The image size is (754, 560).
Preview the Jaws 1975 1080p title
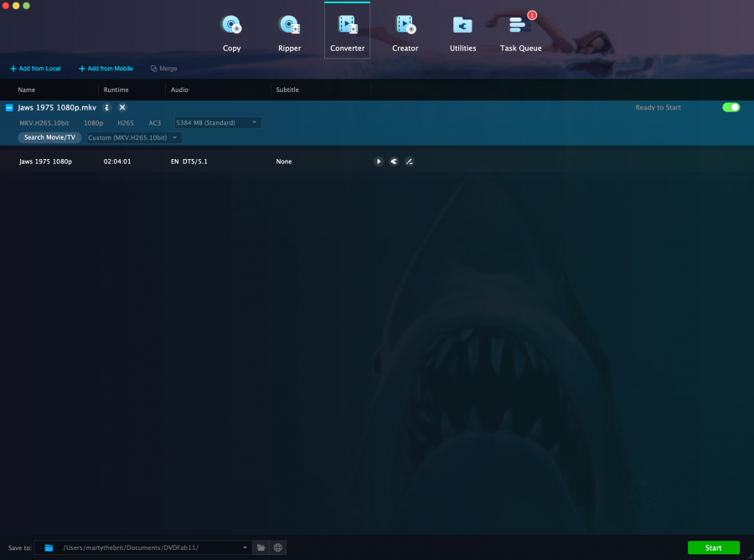(x=378, y=162)
